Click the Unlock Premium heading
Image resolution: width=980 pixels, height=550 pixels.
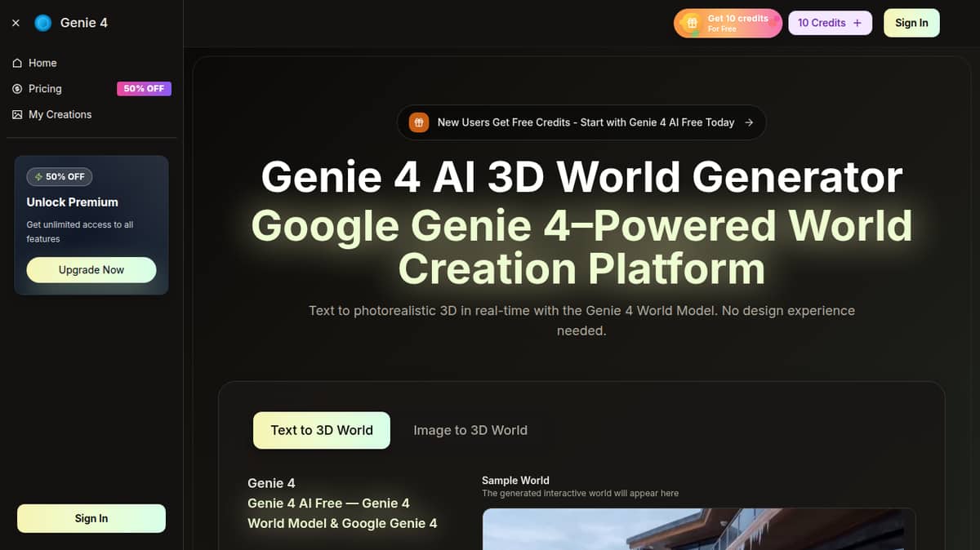73,202
